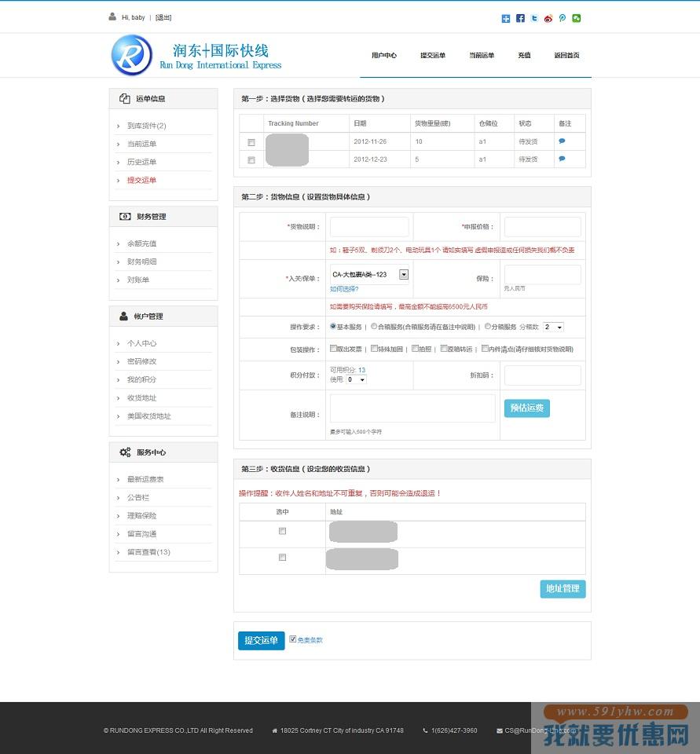Click the Weibo icon in header

[x=548, y=18]
